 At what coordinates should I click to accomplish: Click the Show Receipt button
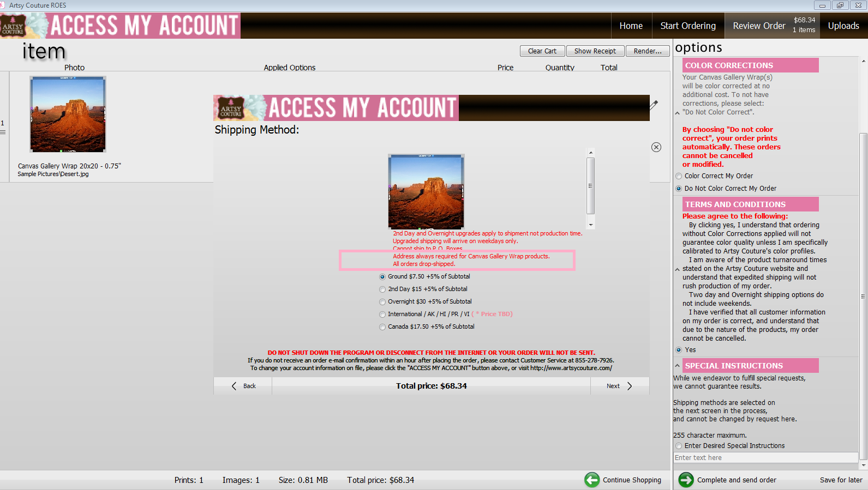tap(595, 51)
